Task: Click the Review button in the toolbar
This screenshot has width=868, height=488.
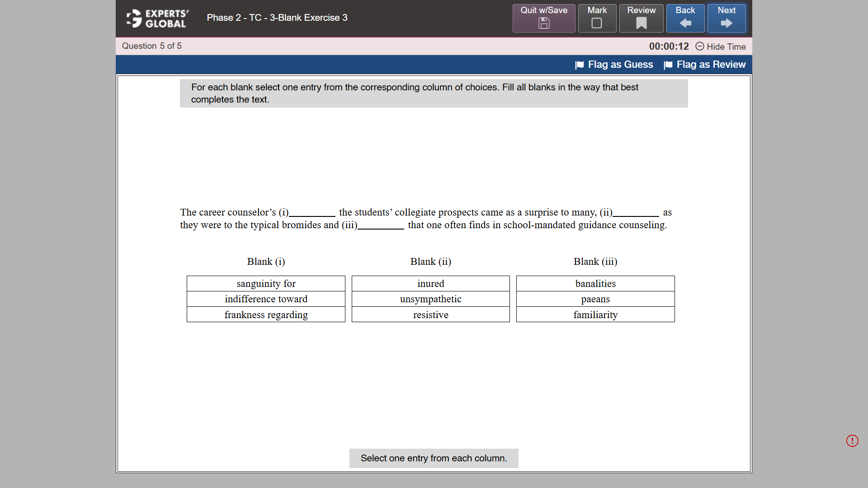Action: (x=641, y=18)
